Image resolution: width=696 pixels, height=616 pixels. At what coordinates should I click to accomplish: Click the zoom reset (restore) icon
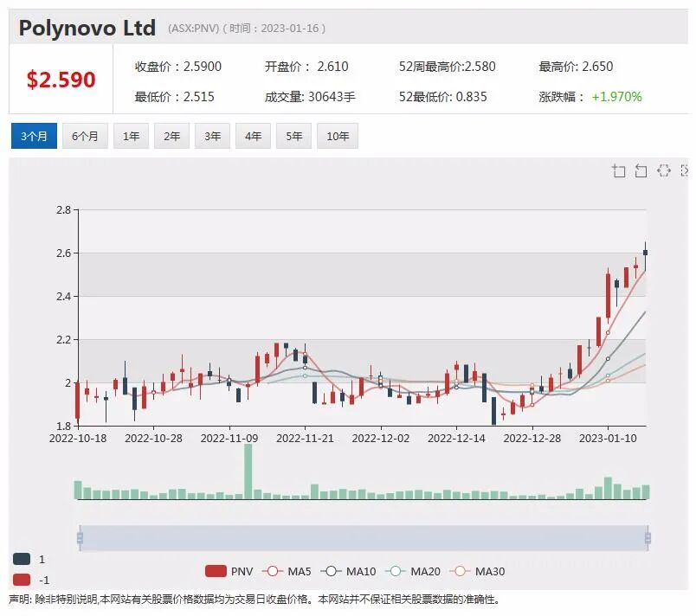641,170
